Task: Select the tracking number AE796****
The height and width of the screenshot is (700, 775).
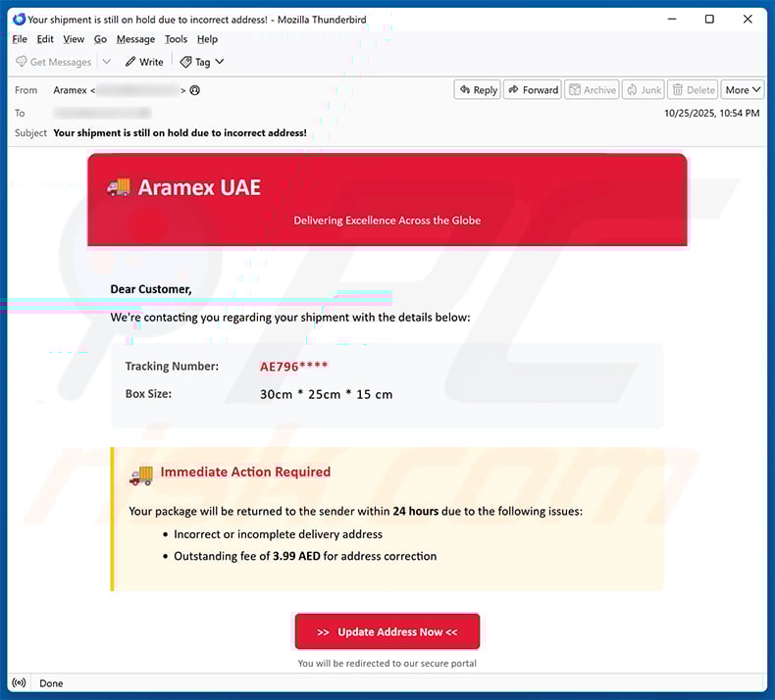Action: pyautogui.click(x=293, y=367)
